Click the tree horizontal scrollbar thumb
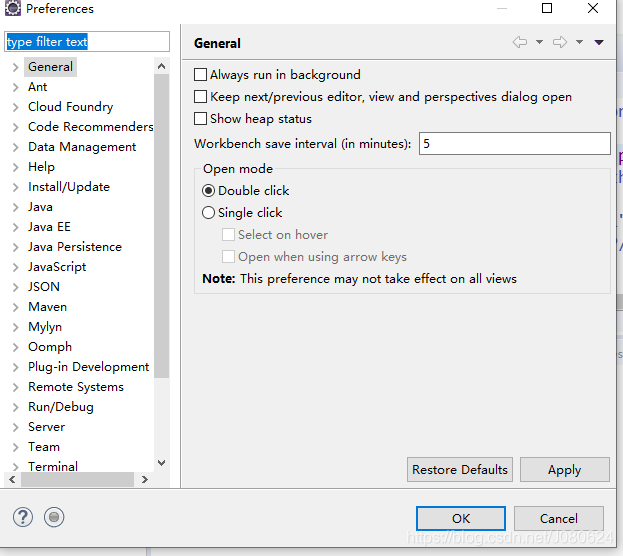Image resolution: width=623 pixels, height=556 pixels. 77,479
